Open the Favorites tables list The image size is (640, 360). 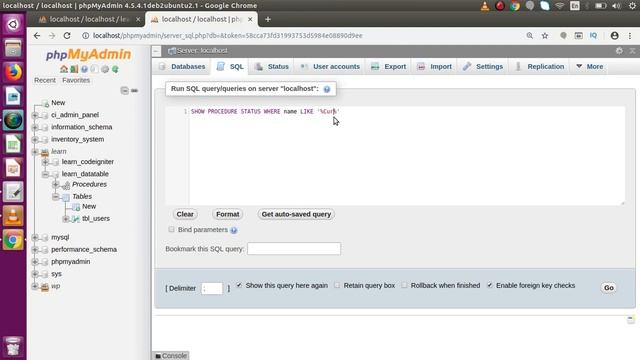(x=76, y=80)
